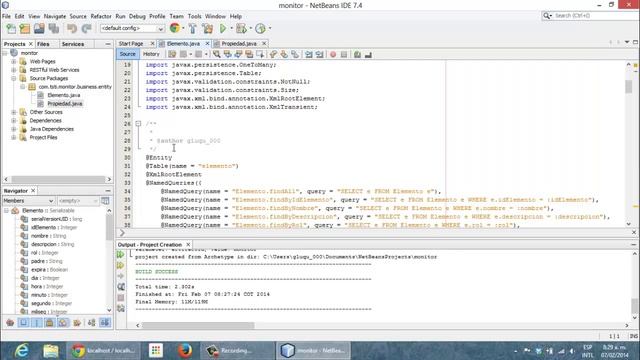Click the Build Project hammer icon
The width and height of the screenshot is (640, 360).
193,29
